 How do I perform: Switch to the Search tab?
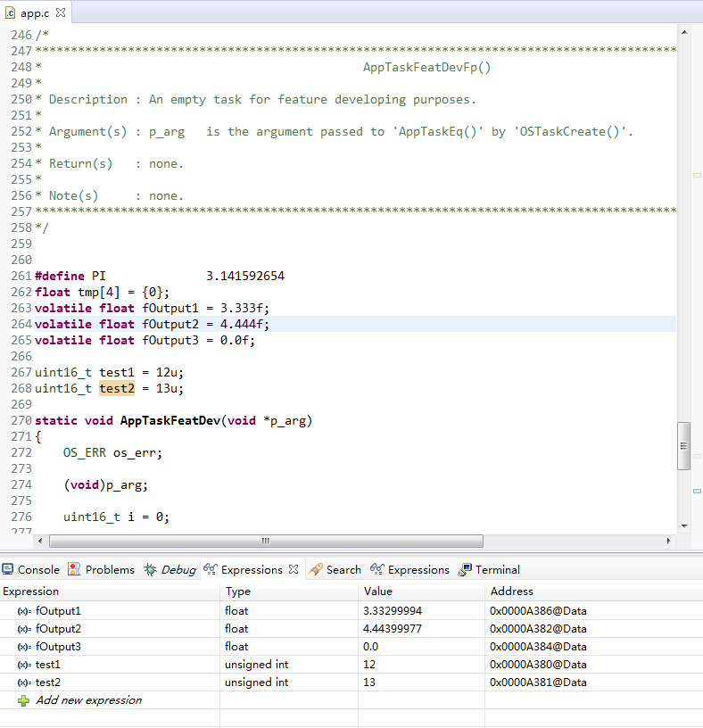[x=335, y=570]
